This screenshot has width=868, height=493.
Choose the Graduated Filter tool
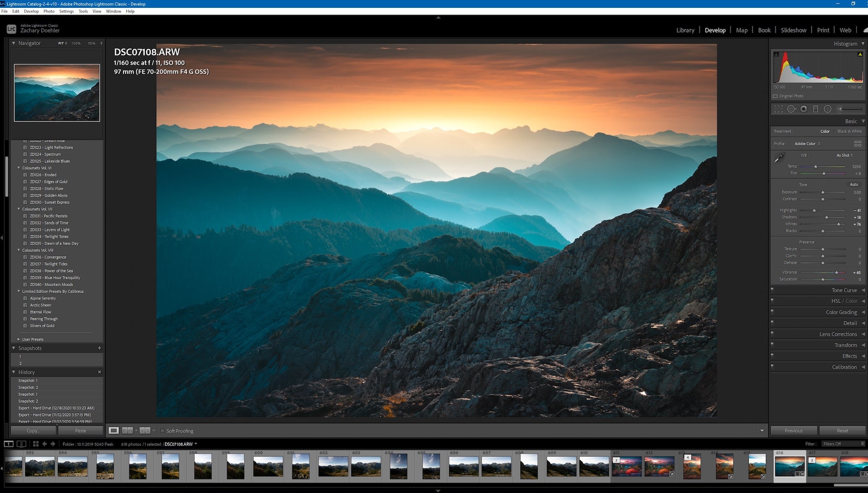click(x=815, y=109)
